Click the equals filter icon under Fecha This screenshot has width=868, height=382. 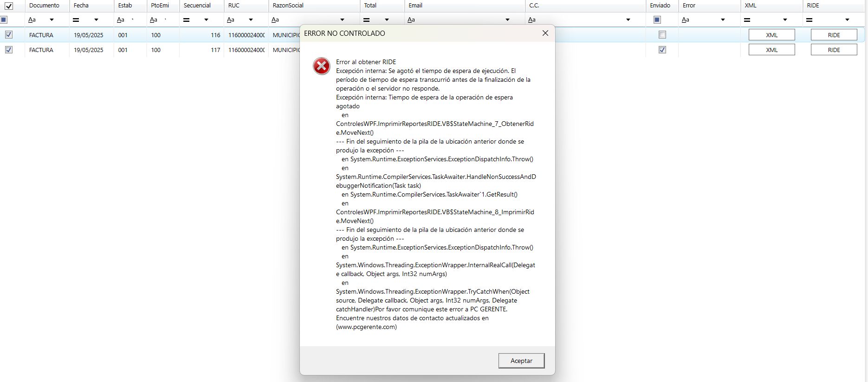pyautogui.click(x=76, y=20)
